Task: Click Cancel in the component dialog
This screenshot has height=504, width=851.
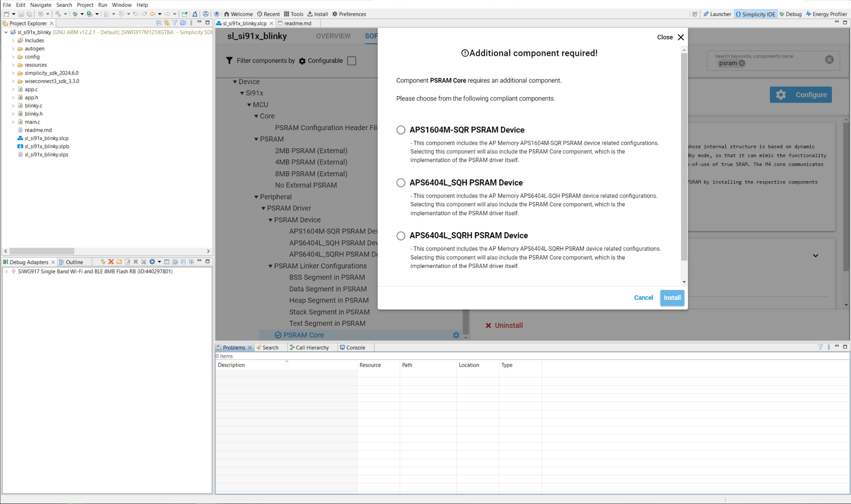Action: coord(643,298)
